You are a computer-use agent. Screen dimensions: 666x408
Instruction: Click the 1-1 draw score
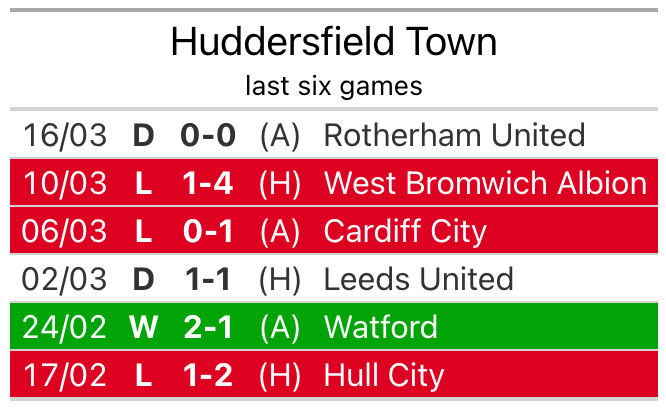tap(207, 279)
